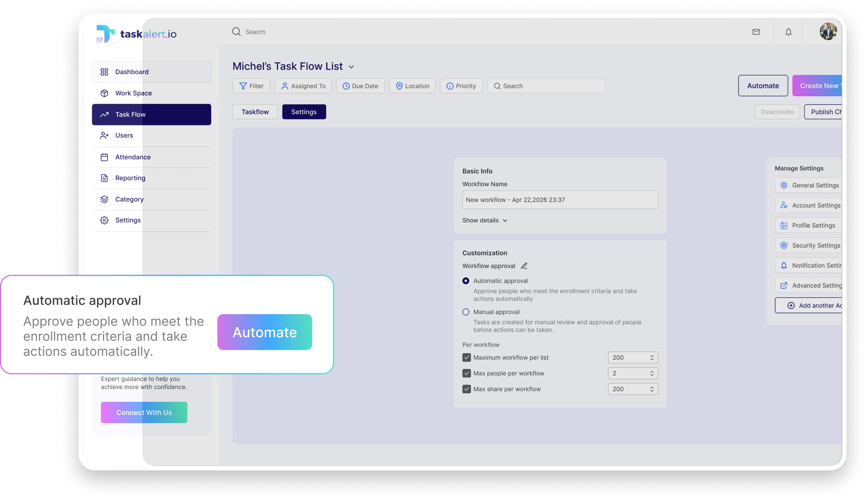Click the Notification Settings bell icon

pyautogui.click(x=784, y=265)
